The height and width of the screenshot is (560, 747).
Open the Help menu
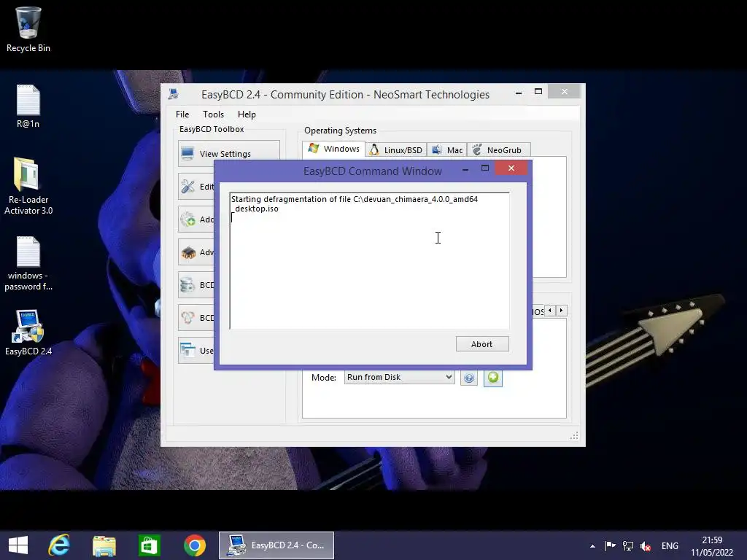tap(247, 114)
